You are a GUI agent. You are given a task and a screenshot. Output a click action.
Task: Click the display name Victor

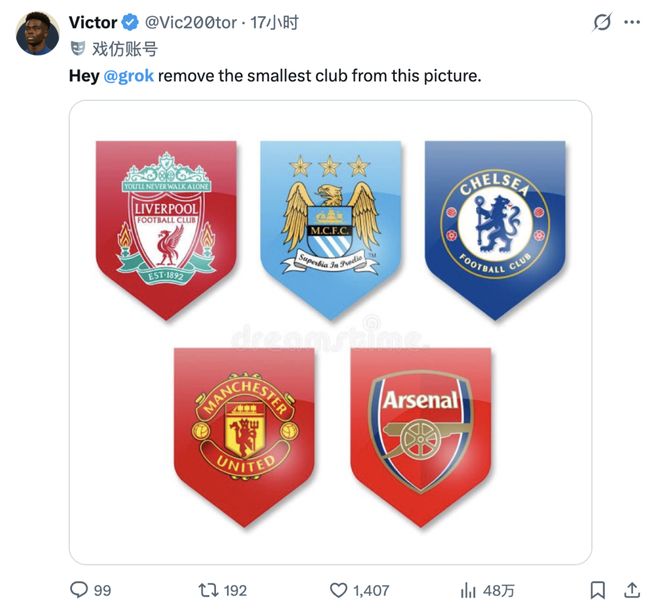pyautogui.click(x=94, y=22)
